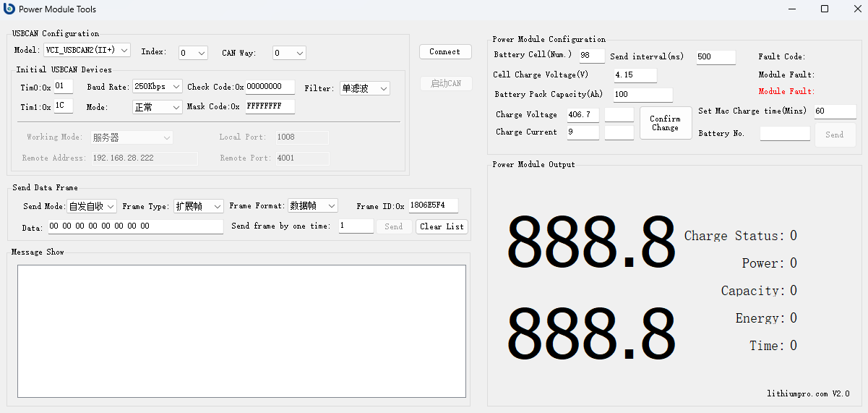
Task: Click the Send frame by one time field
Action: 356,226
